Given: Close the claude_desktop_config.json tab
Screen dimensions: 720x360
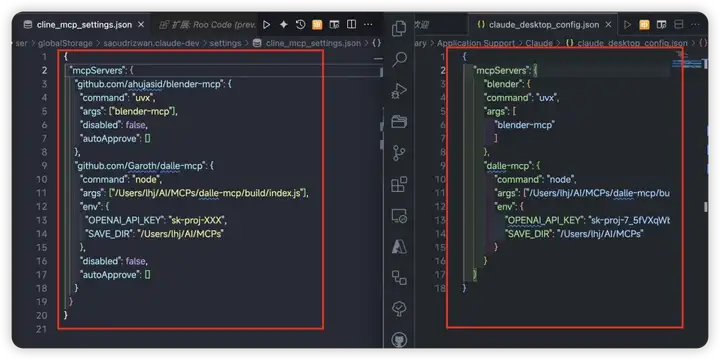Looking at the screenshot, I should 608,25.
